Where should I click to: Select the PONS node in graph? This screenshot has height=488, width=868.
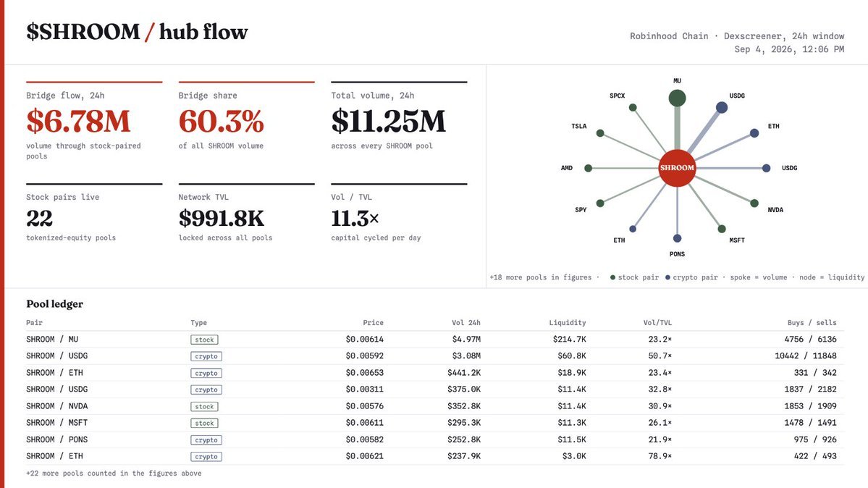[677, 238]
